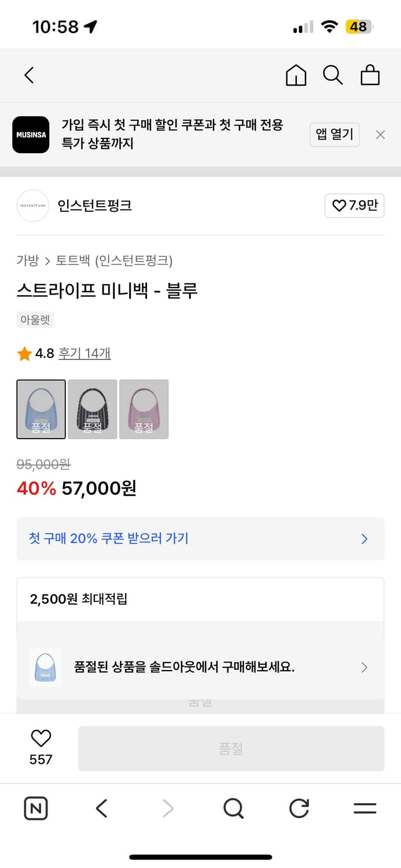The image size is (401, 868).
Task: Tap the MUSINSA app logo in banner
Action: point(31,134)
